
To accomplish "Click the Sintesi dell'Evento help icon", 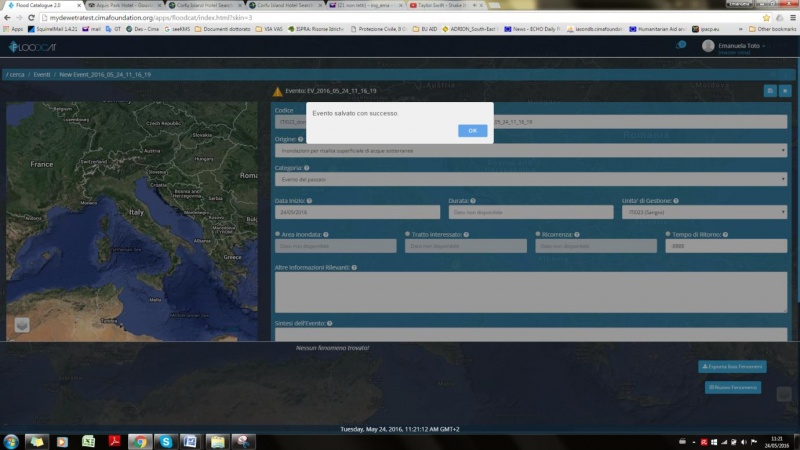I will tap(330, 323).
